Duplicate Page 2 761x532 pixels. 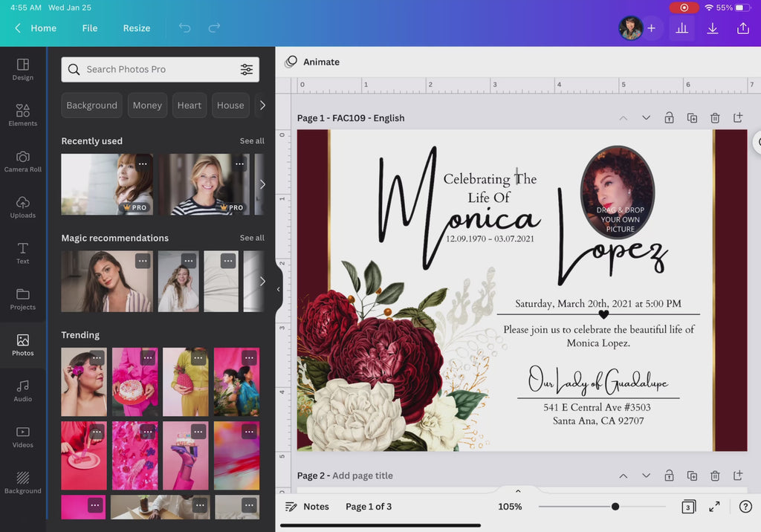point(692,476)
